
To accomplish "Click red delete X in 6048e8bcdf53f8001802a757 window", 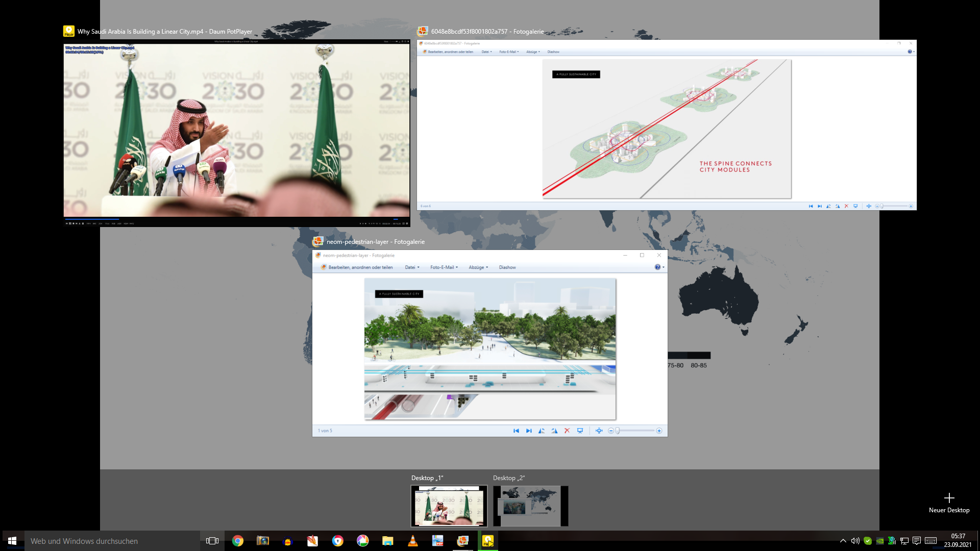I will 846,206.
